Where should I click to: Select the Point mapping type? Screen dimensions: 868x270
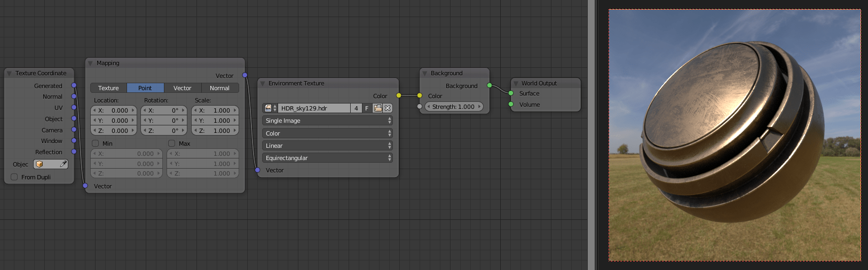(x=145, y=88)
